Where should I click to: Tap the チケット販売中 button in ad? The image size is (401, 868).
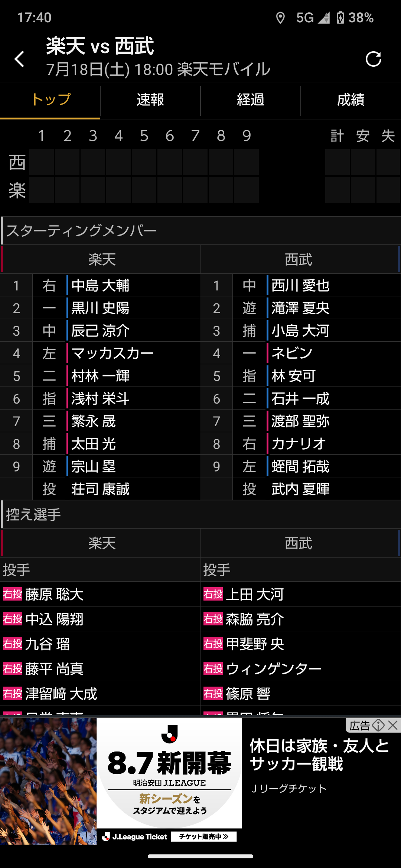(204, 836)
